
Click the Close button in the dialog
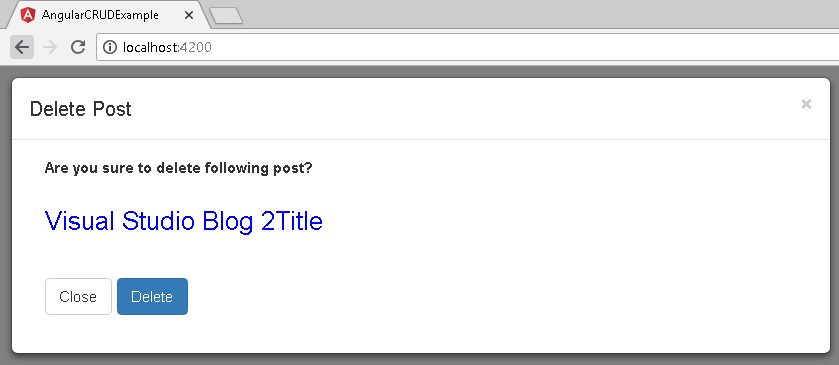coord(78,296)
